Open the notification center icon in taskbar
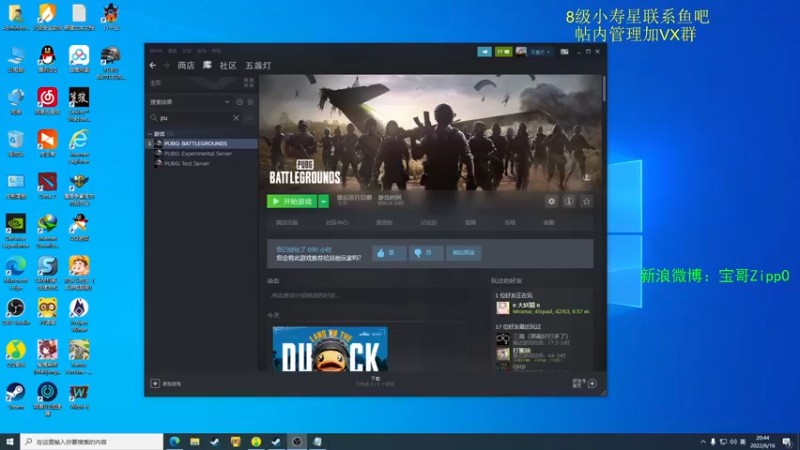Viewport: 800px width, 450px height. [x=787, y=442]
